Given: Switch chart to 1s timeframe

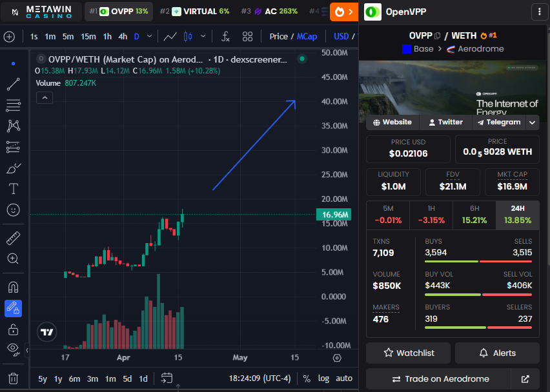Looking at the screenshot, I should [x=34, y=37].
